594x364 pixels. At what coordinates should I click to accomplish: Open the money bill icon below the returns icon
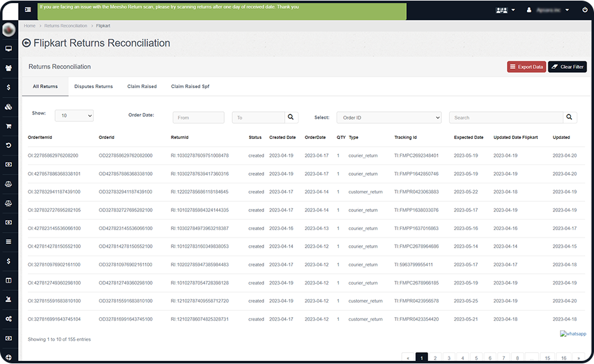[8, 164]
